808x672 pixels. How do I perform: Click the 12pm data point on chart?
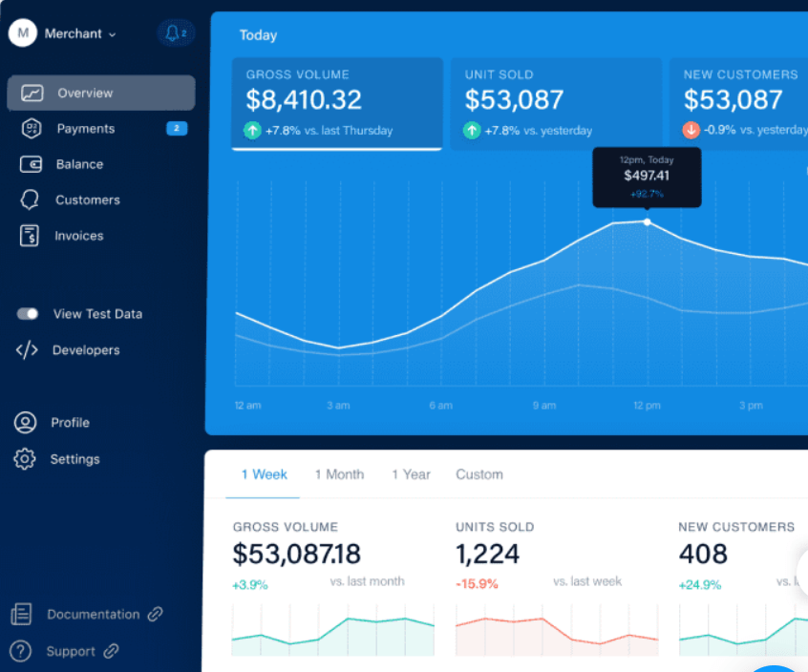point(648,222)
